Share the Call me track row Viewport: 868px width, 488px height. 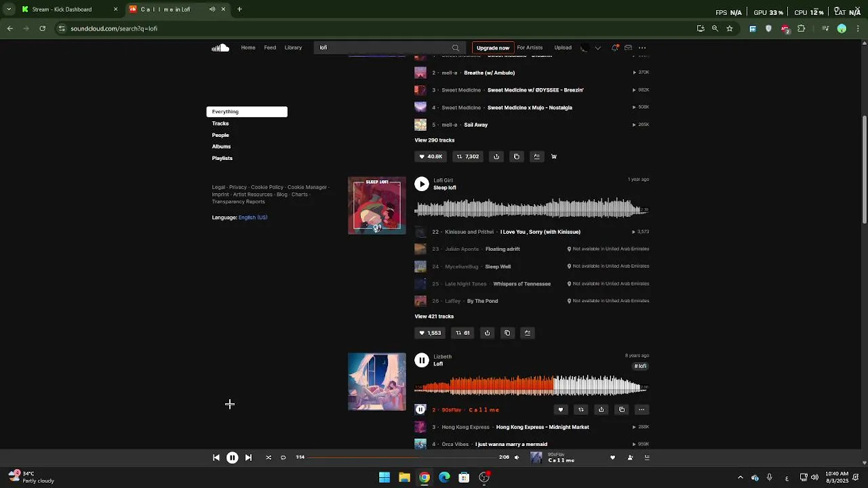601,409
